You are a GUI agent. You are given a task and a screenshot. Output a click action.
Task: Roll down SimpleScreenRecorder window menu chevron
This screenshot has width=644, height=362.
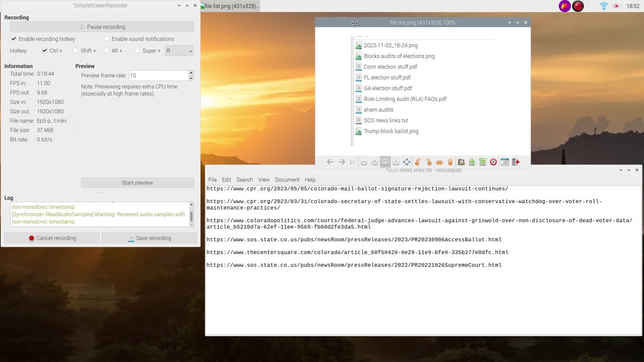coord(179,6)
